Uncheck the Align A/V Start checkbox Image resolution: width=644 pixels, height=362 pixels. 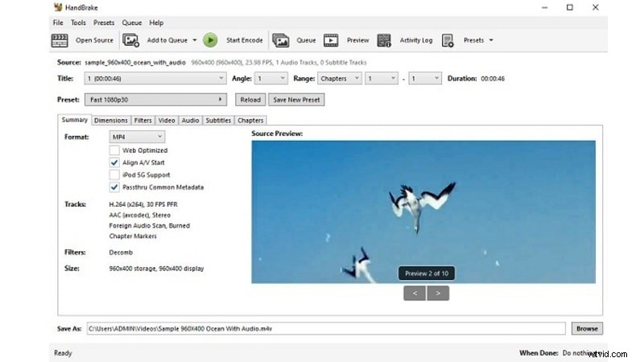point(114,162)
